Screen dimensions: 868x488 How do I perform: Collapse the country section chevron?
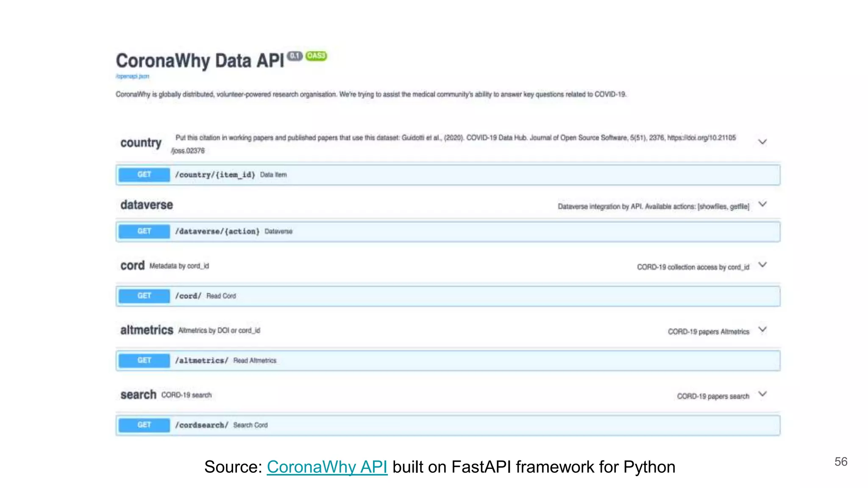762,142
